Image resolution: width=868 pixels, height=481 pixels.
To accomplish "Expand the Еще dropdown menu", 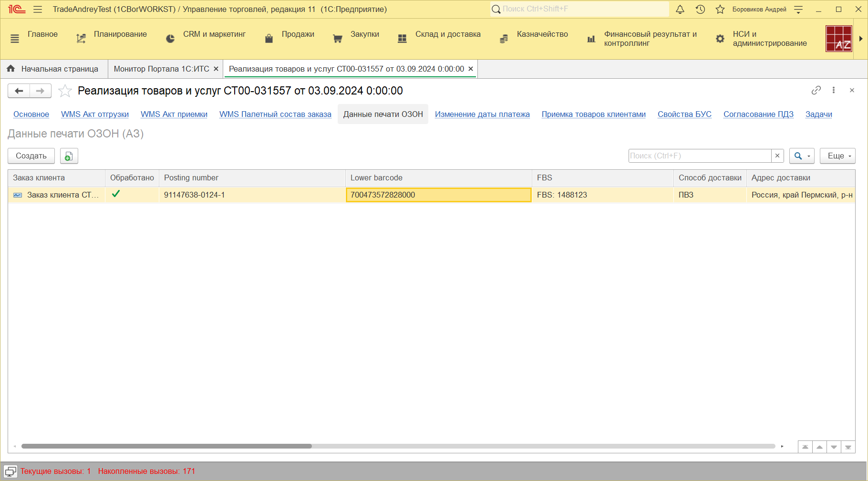I will (837, 156).
